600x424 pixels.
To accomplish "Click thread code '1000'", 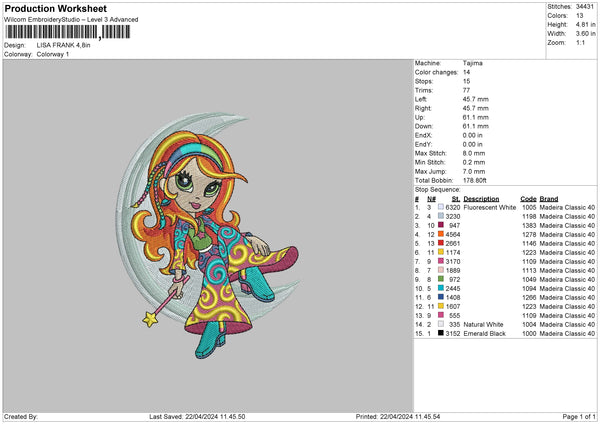I will pyautogui.click(x=529, y=334).
